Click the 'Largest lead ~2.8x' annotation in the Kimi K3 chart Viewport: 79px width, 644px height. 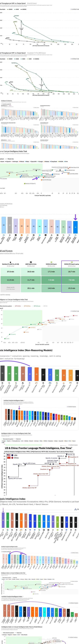21,28
